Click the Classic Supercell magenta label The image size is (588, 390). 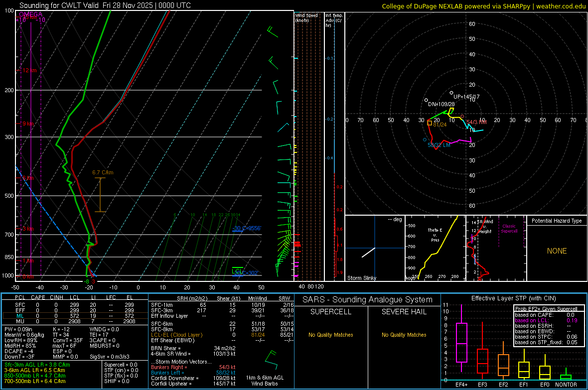coord(509,229)
